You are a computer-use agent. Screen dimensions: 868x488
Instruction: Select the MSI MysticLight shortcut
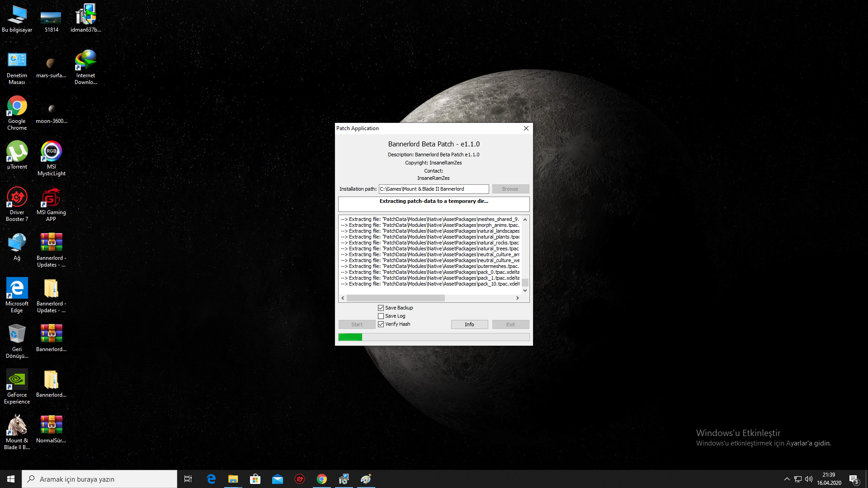click(x=51, y=159)
